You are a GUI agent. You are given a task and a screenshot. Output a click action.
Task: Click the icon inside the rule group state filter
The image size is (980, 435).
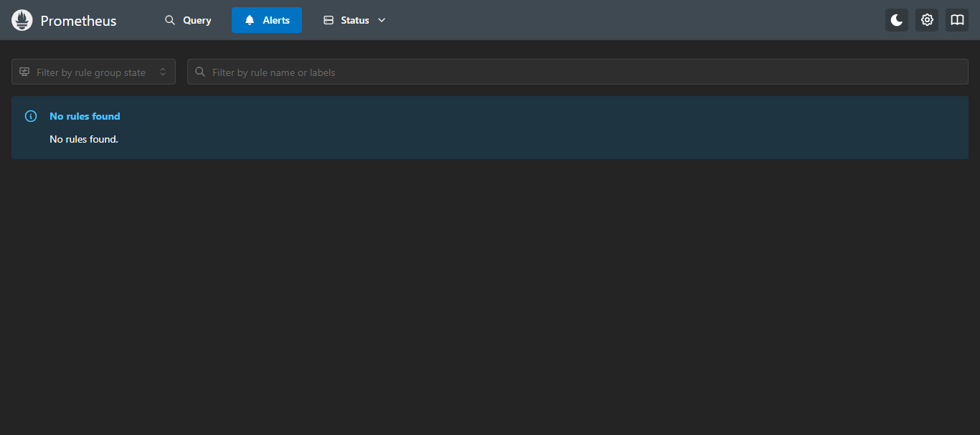tap(24, 72)
